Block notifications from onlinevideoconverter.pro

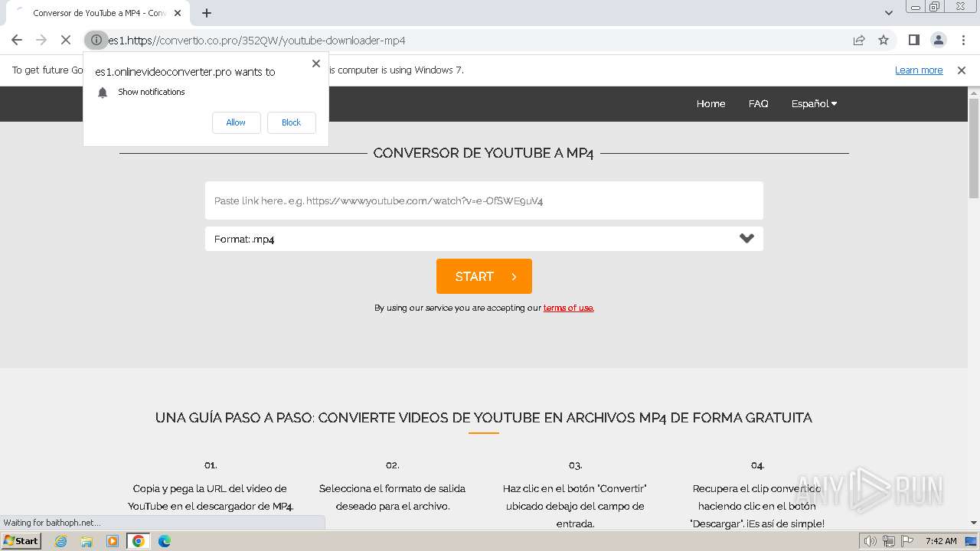click(291, 122)
